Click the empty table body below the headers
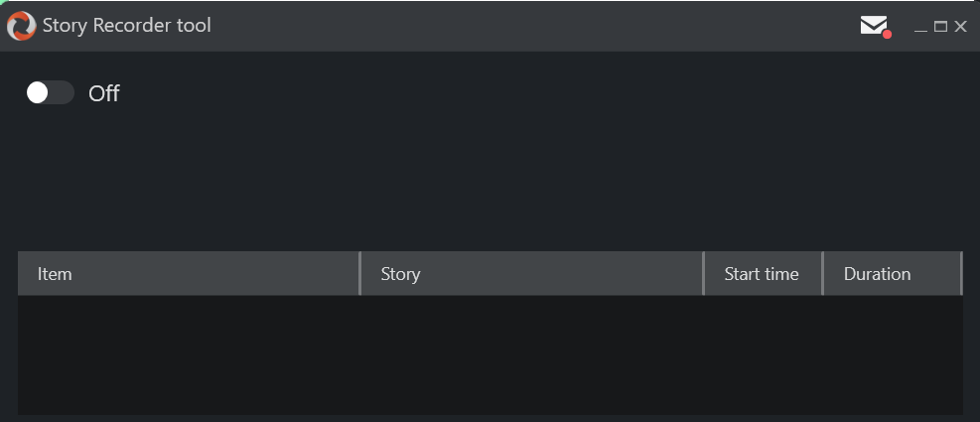 pos(490,354)
